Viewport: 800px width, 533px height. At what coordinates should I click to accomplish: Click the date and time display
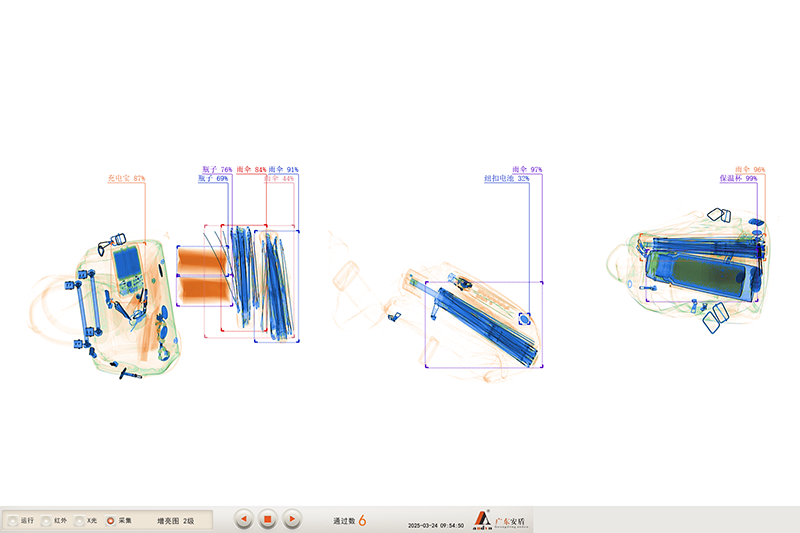(435, 525)
